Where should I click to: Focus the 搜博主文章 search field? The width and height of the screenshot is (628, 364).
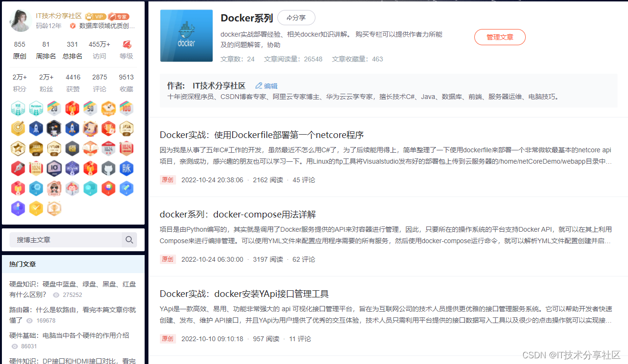click(x=66, y=240)
